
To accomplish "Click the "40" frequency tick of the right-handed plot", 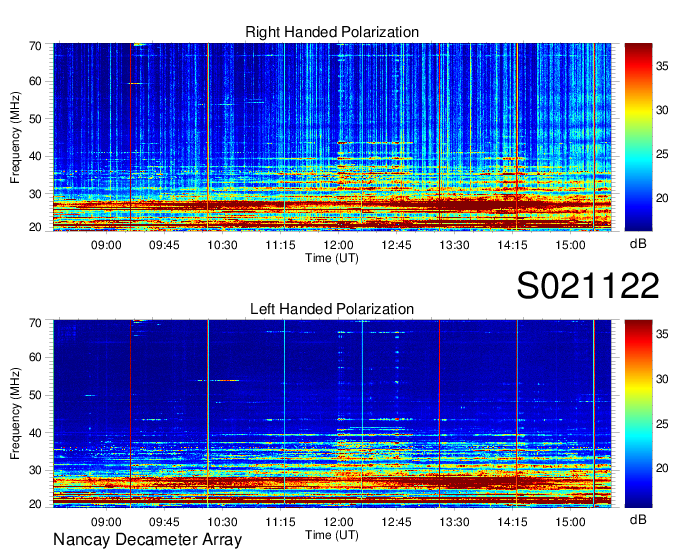I will (35, 156).
